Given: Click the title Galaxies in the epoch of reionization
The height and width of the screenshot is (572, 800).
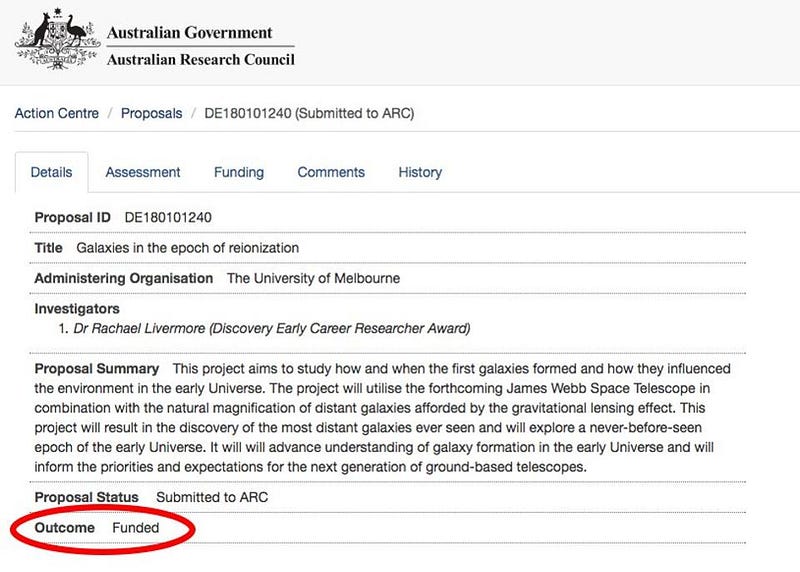Looking at the screenshot, I should 188,248.
